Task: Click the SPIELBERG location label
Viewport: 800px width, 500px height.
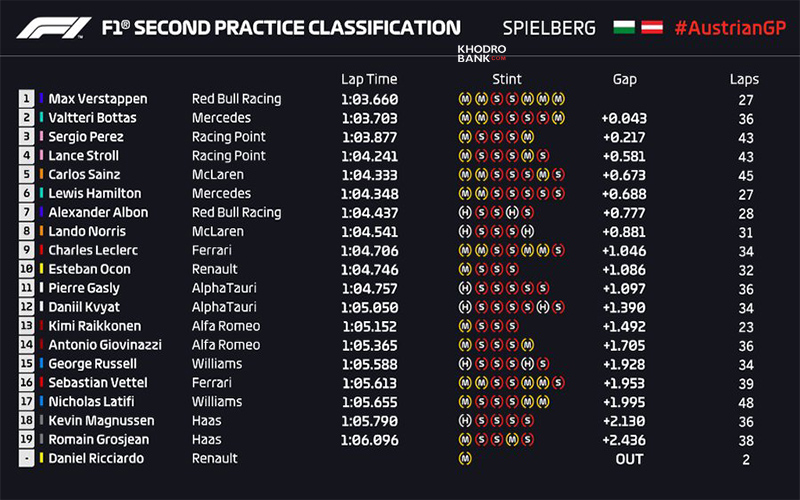Action: [x=550, y=28]
